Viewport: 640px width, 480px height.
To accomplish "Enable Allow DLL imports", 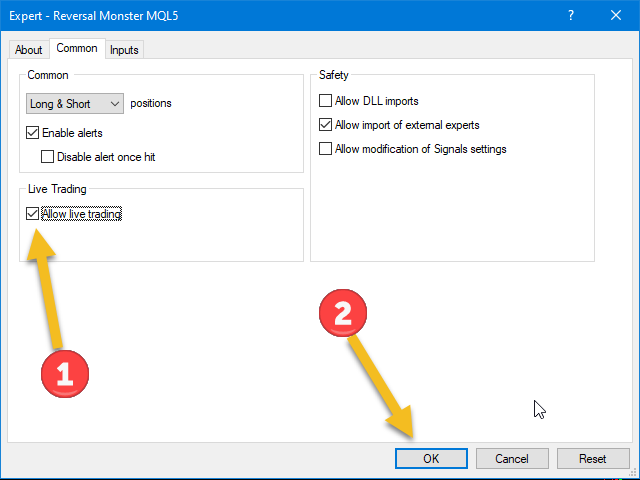I will pyautogui.click(x=325, y=101).
